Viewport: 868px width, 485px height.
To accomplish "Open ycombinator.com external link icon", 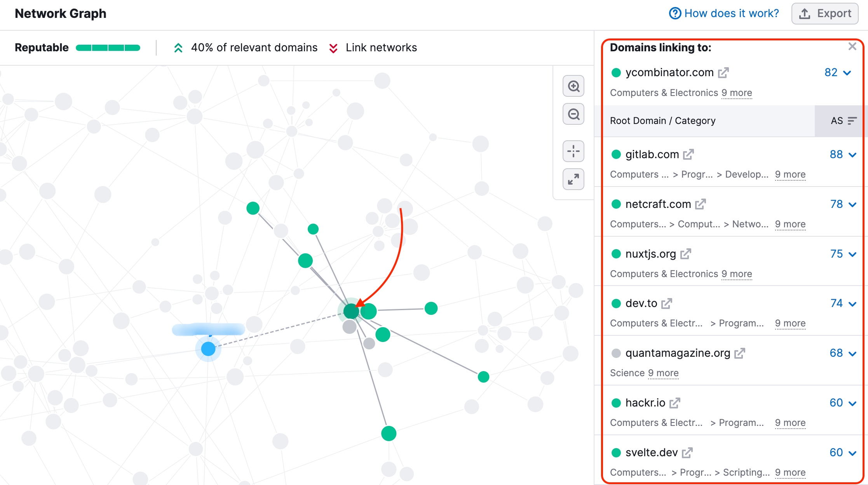I will pos(723,73).
